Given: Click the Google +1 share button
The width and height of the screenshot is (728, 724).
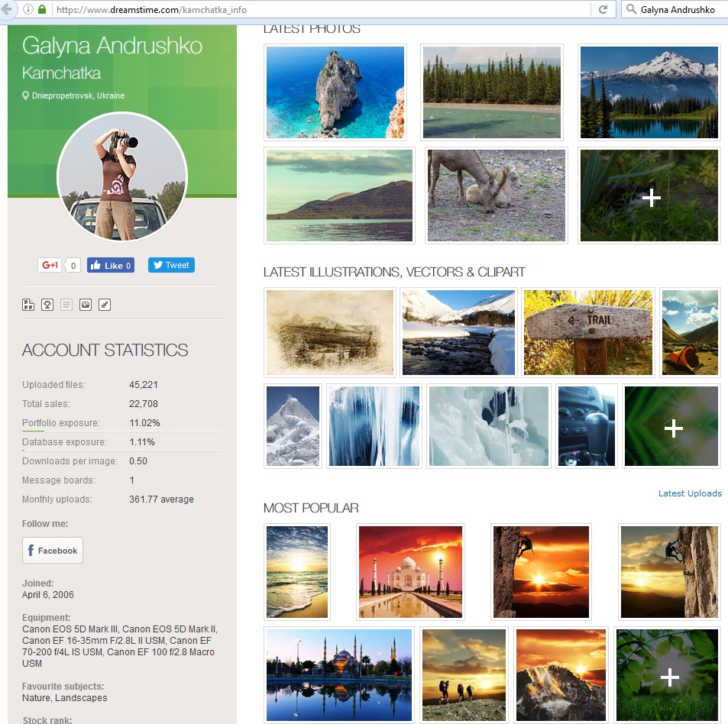Looking at the screenshot, I should pyautogui.click(x=50, y=265).
